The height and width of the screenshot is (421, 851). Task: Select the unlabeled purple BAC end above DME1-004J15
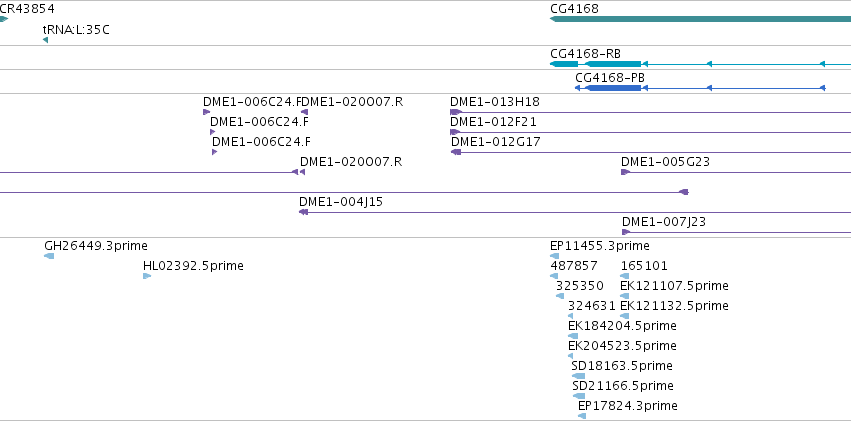(684, 192)
